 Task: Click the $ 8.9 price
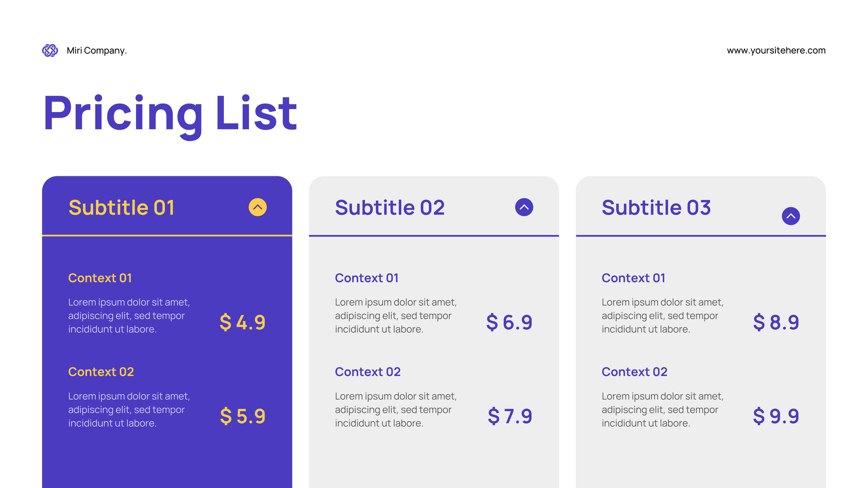[775, 322]
